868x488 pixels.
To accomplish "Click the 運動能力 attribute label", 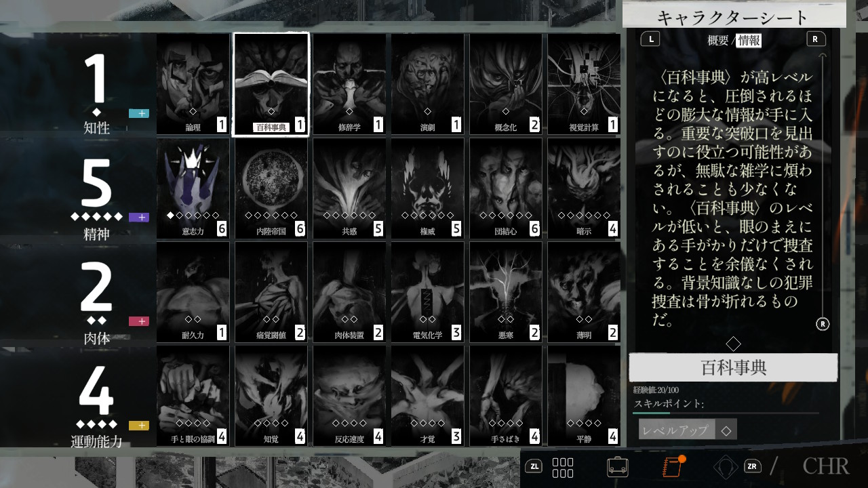I will [96, 442].
